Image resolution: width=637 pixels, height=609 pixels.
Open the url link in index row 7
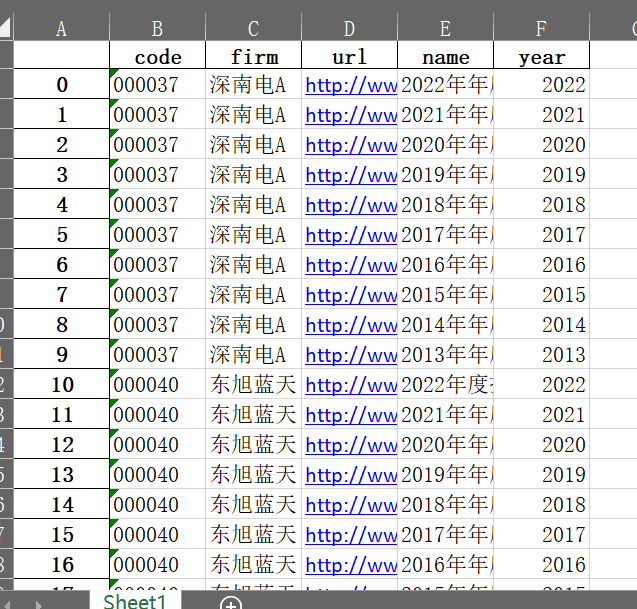pos(351,295)
